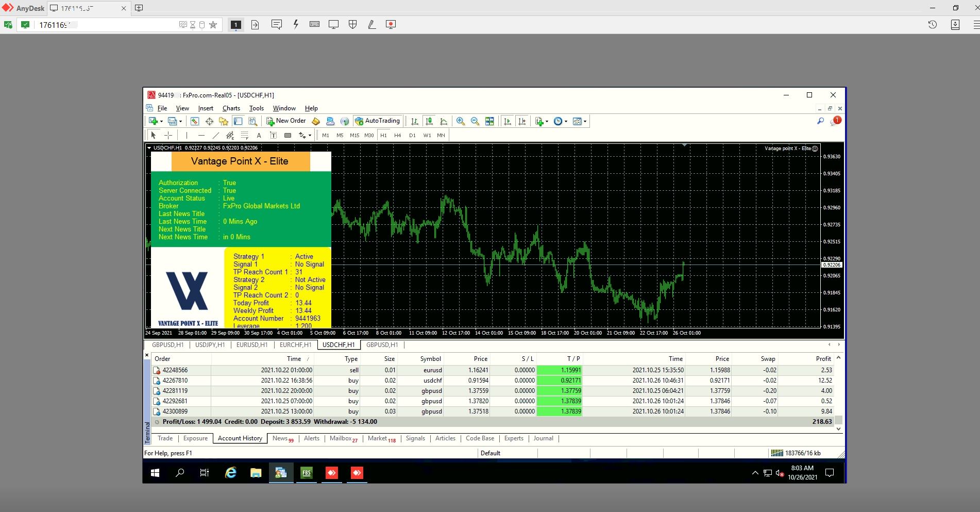Open Profiles dropdown arrow
The height and width of the screenshot is (512, 980).
pos(180,122)
